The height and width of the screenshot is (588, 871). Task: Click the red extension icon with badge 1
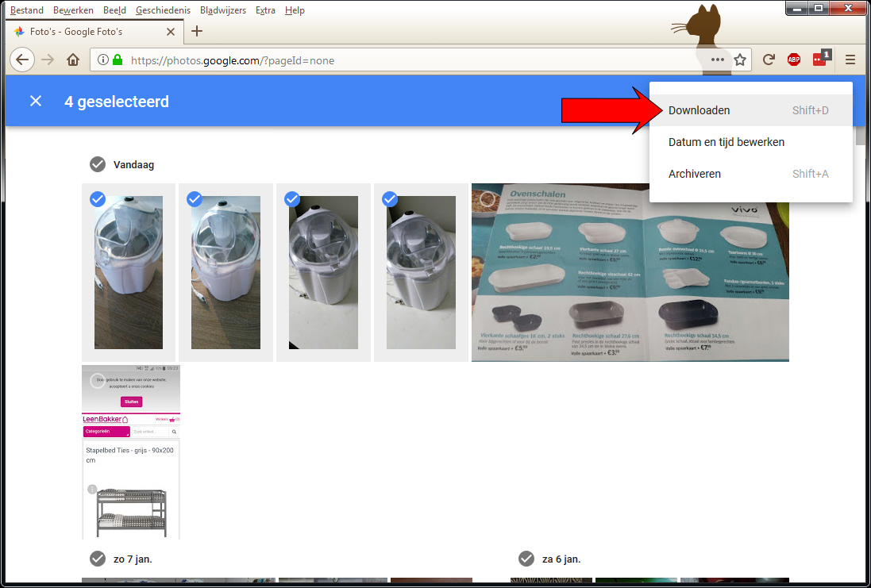tap(820, 60)
